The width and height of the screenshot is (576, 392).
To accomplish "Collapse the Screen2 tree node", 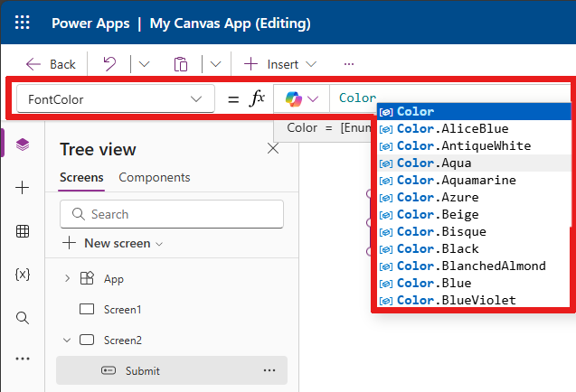I will tap(67, 341).
